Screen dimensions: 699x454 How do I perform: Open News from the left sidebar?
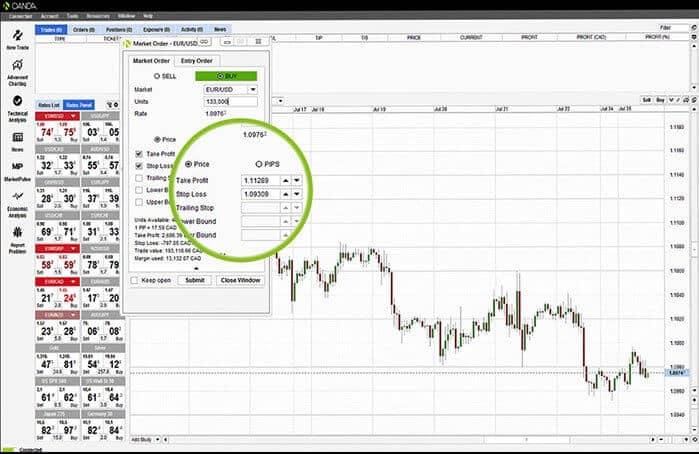pyautogui.click(x=17, y=141)
